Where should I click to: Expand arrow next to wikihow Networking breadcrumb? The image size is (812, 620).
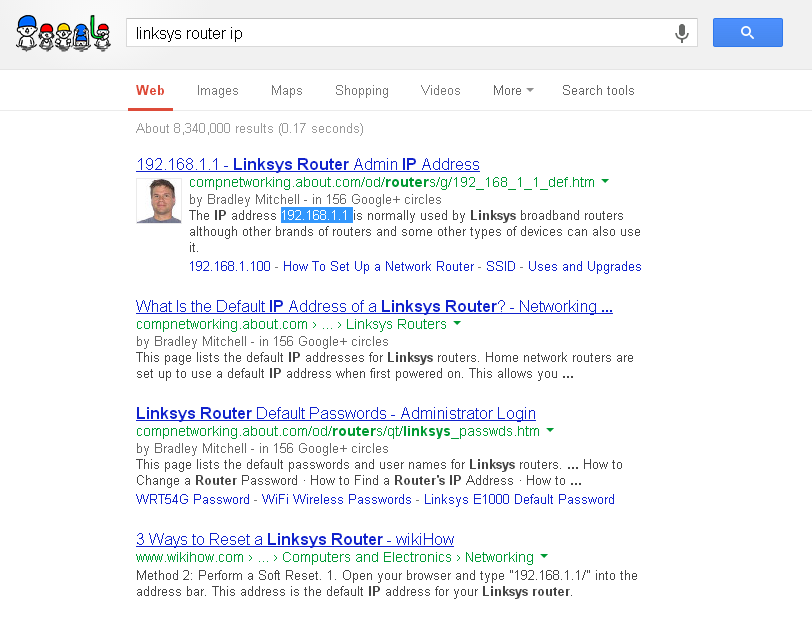point(544,556)
